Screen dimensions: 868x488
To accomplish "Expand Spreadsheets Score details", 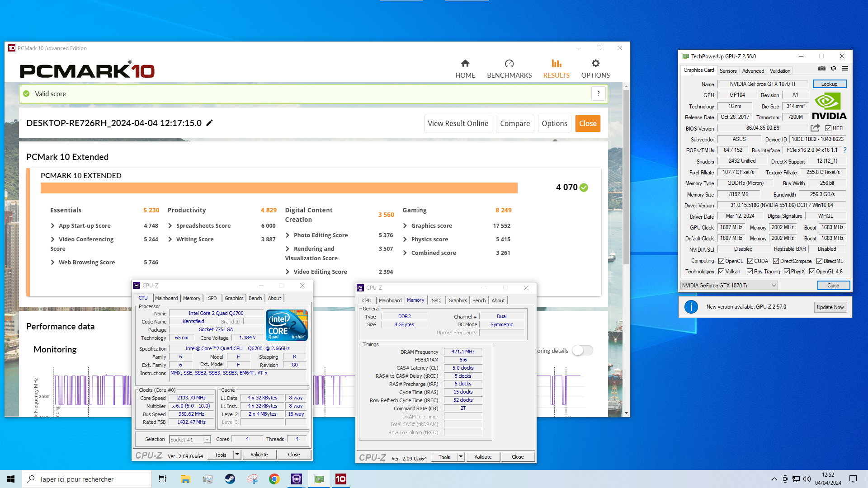I will [170, 225].
